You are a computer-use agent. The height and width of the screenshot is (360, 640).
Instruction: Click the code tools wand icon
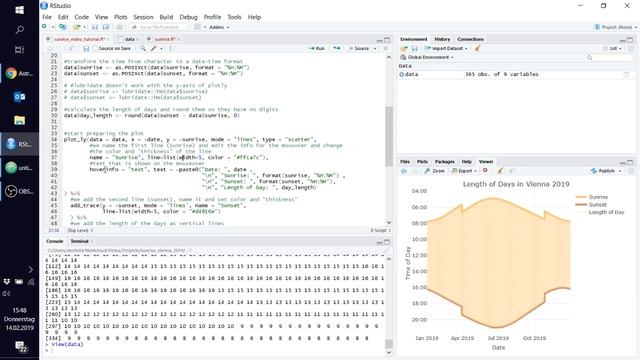(153, 49)
